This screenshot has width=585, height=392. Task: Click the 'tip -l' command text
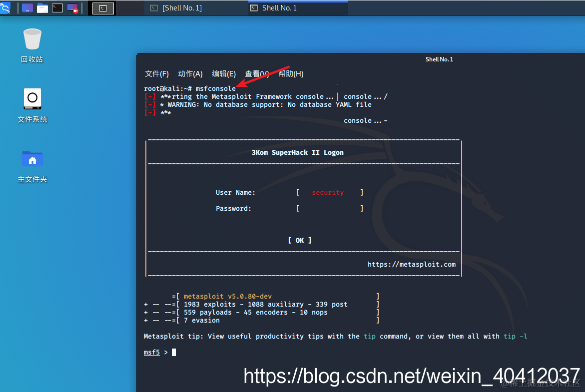[x=515, y=337]
